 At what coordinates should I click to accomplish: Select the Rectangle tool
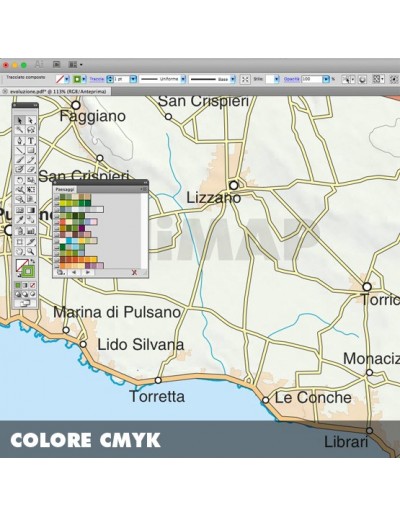pyautogui.click(x=31, y=150)
